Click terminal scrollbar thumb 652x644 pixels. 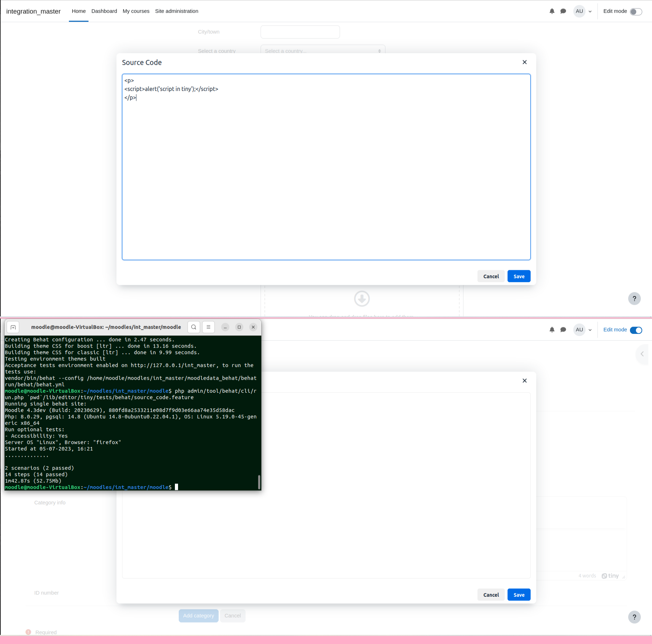point(259,482)
